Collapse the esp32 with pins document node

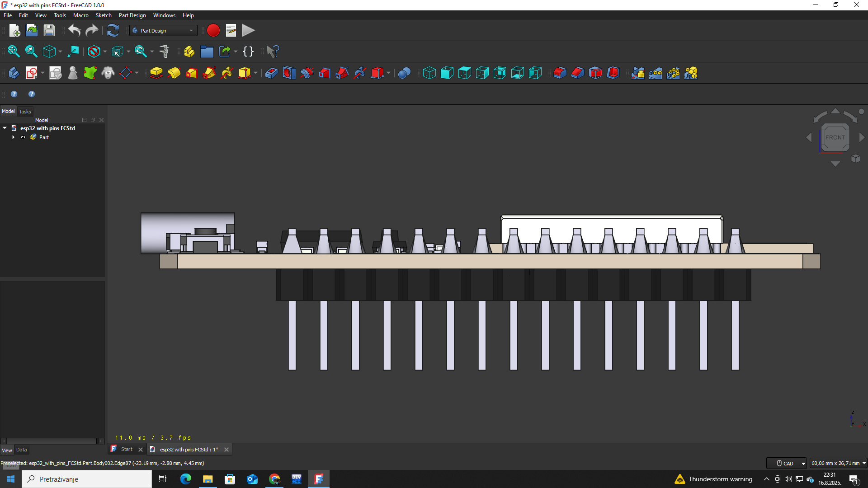coord(5,128)
